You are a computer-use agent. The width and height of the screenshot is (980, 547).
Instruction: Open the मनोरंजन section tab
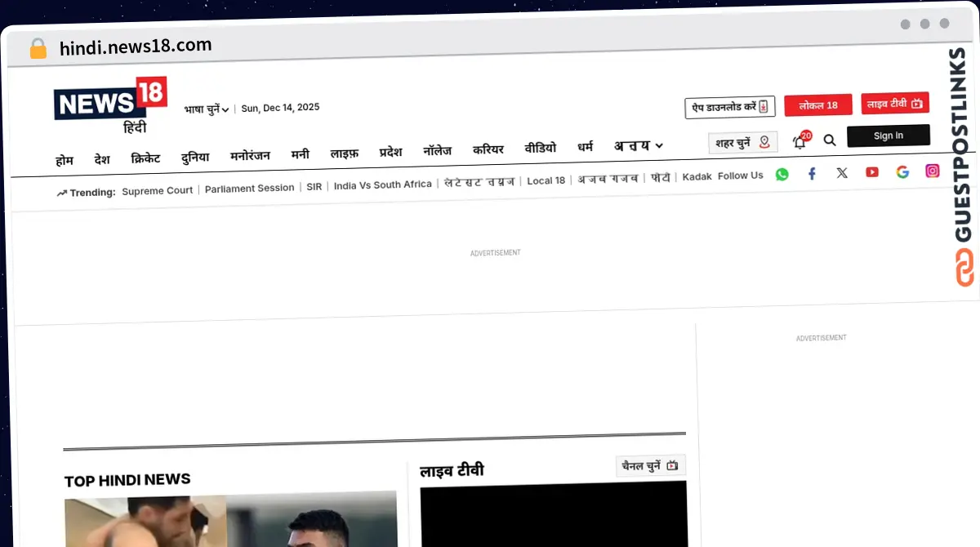247,155
